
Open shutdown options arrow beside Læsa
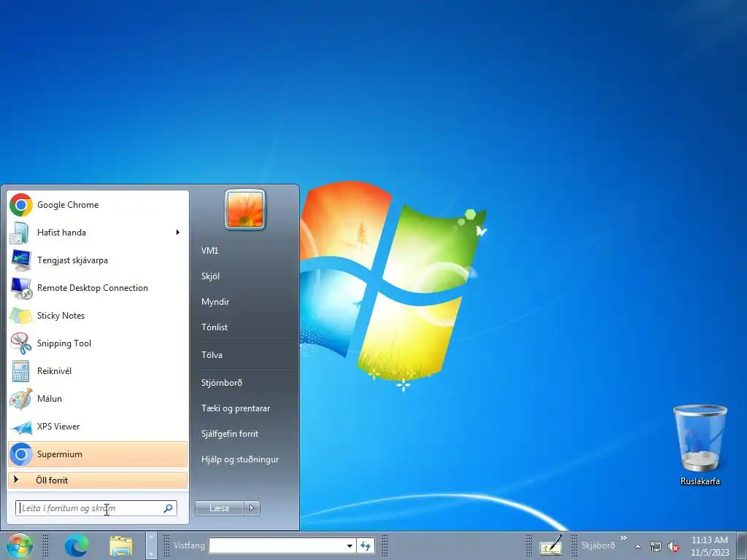point(252,508)
